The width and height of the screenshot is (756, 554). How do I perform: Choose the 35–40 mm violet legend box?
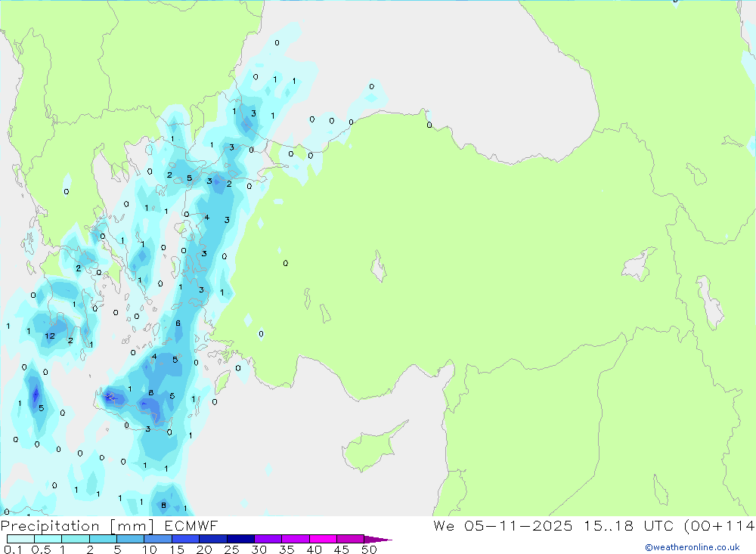[295, 539]
